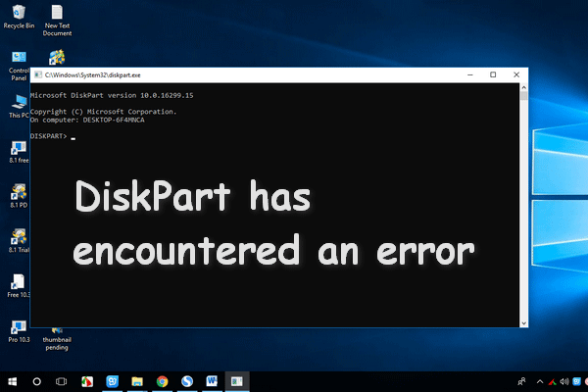This screenshot has width=588, height=392.
Task: Close the diskpart.exe window
Action: click(516, 75)
